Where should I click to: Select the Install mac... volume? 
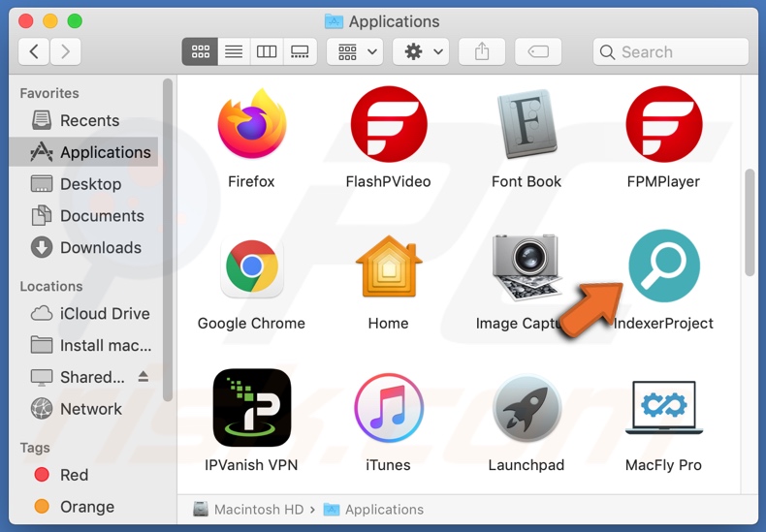pos(83,345)
